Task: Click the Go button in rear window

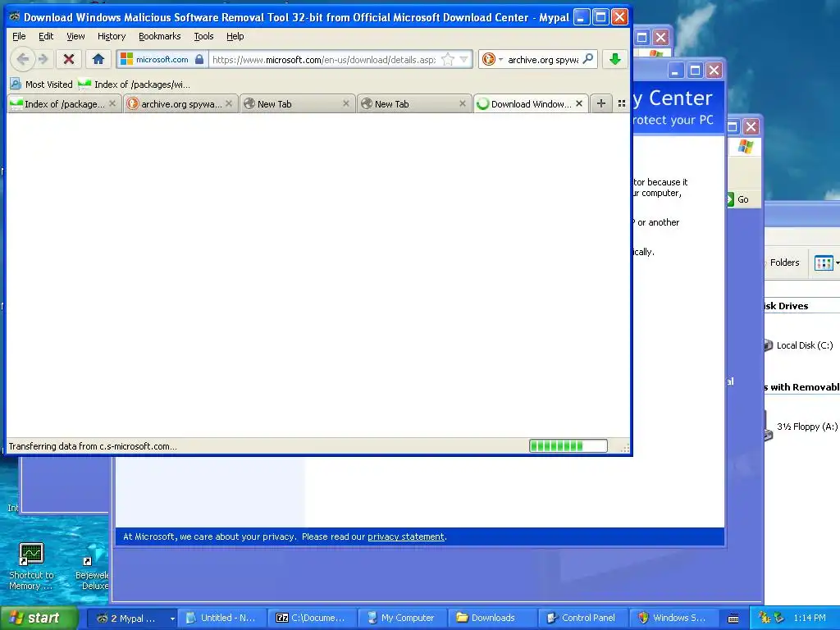Action: point(738,199)
